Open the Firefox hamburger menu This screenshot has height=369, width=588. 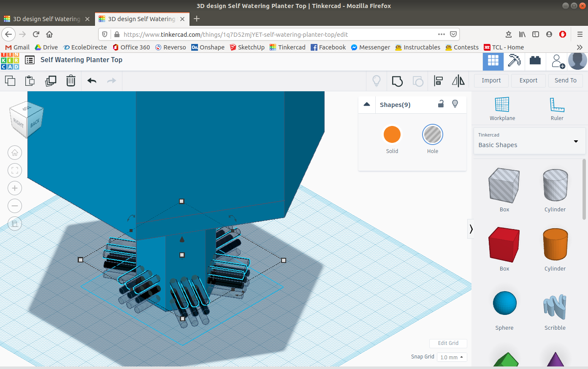pyautogui.click(x=581, y=34)
